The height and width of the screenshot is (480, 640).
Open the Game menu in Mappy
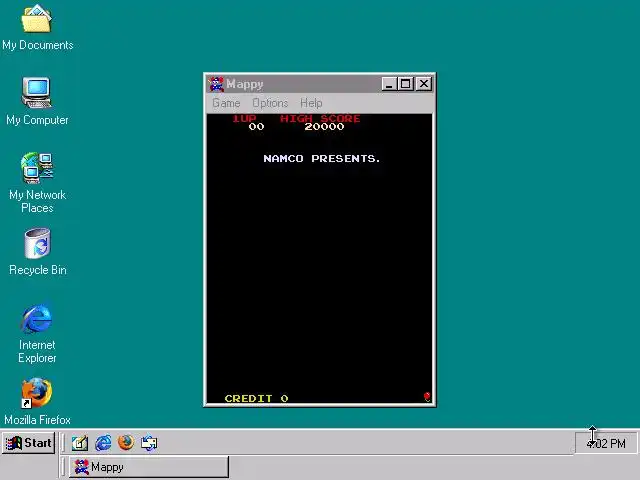coord(226,103)
